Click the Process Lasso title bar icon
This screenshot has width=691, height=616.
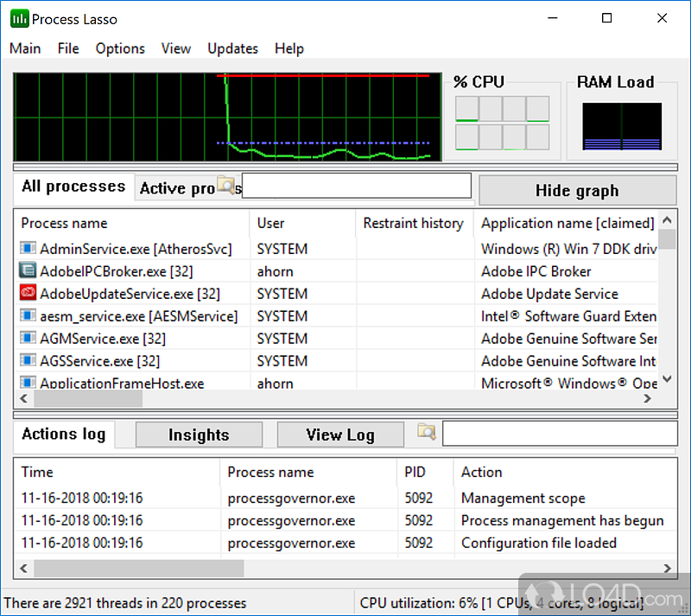[18, 19]
